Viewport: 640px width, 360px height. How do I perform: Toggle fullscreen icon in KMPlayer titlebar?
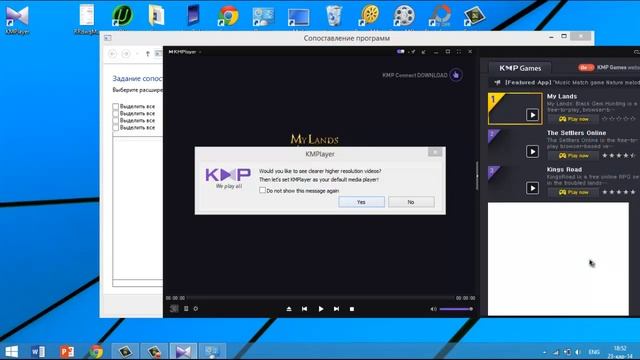459,52
